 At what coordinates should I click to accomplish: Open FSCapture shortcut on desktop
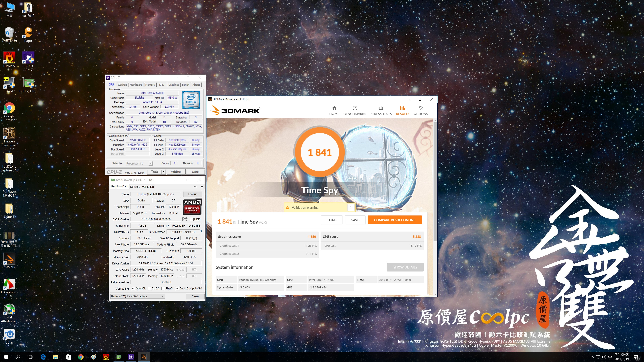(9, 288)
